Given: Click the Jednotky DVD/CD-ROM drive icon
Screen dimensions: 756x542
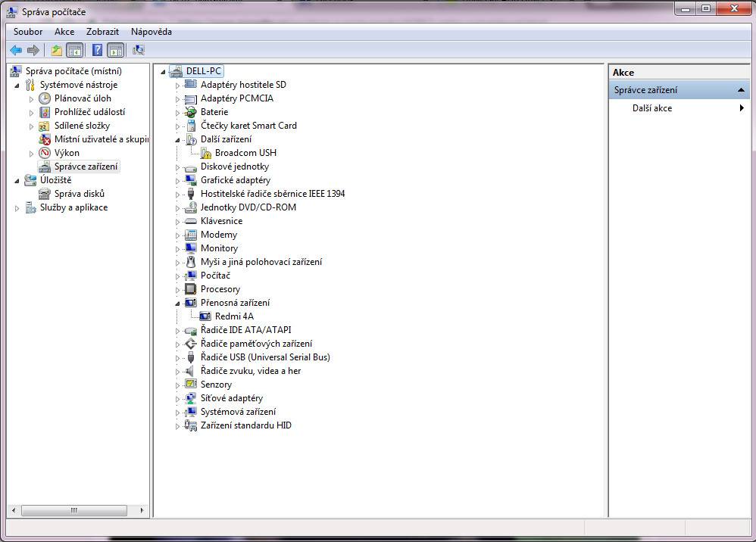Looking at the screenshot, I should pyautogui.click(x=191, y=207).
